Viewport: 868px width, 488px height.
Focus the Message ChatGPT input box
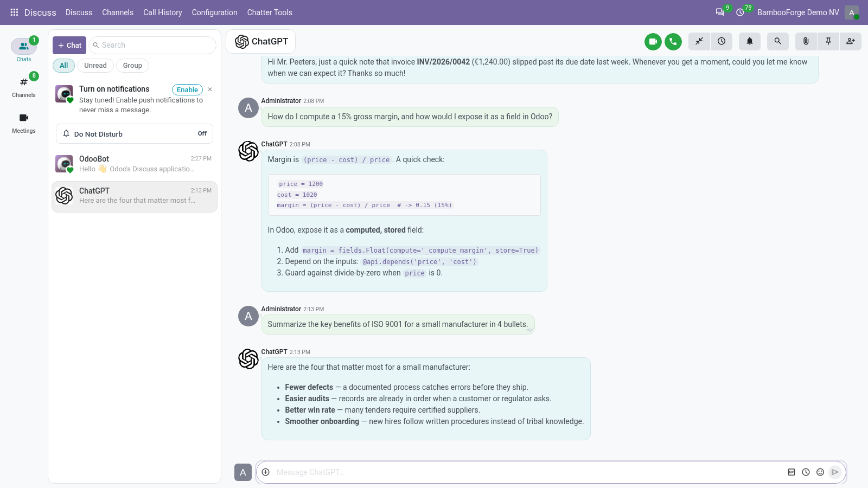click(529, 472)
